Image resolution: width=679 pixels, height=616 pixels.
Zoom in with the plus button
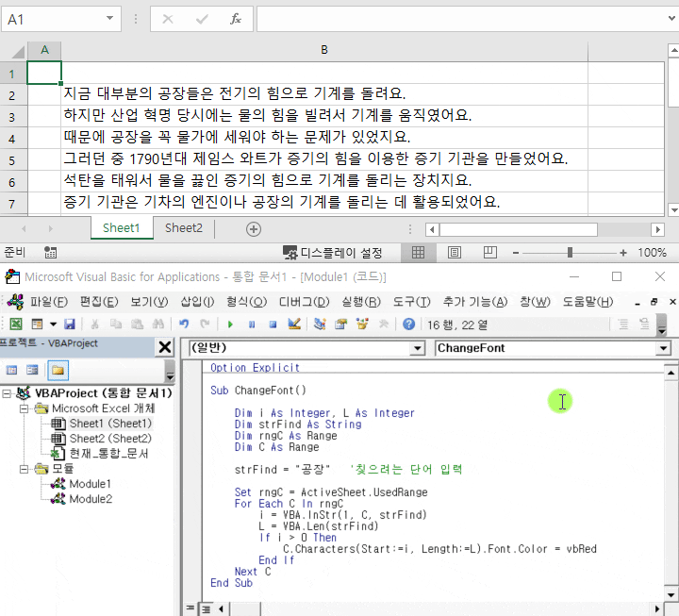point(623,253)
